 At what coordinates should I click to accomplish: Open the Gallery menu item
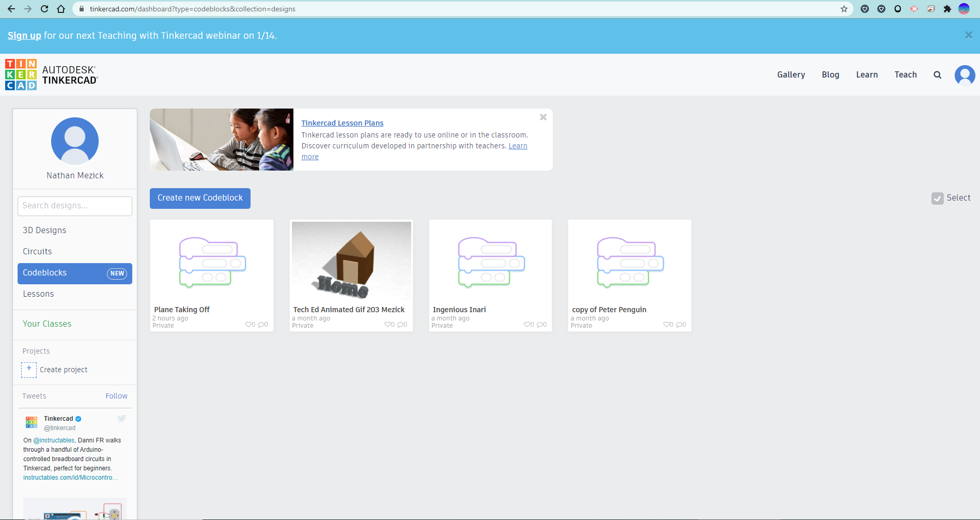[791, 75]
